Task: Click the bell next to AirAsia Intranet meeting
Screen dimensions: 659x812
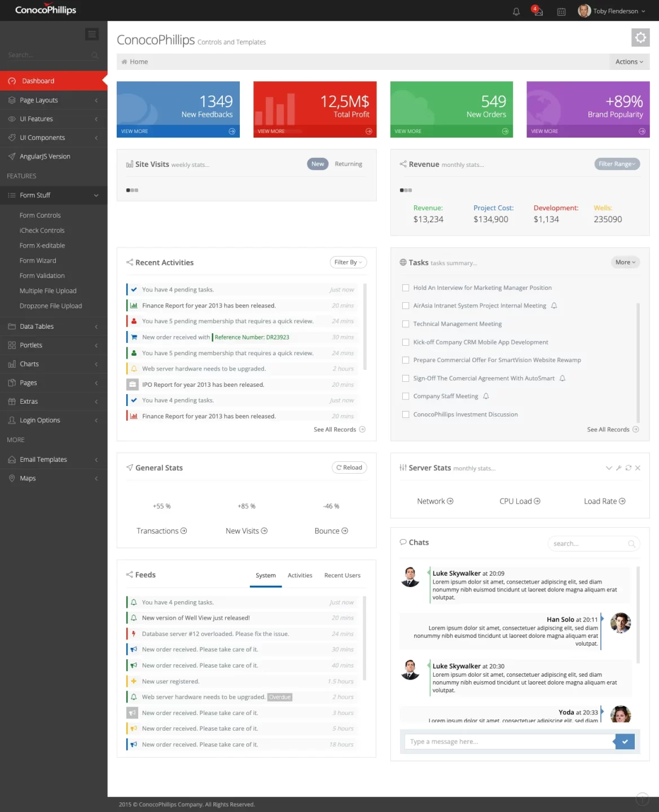Action: [554, 306]
